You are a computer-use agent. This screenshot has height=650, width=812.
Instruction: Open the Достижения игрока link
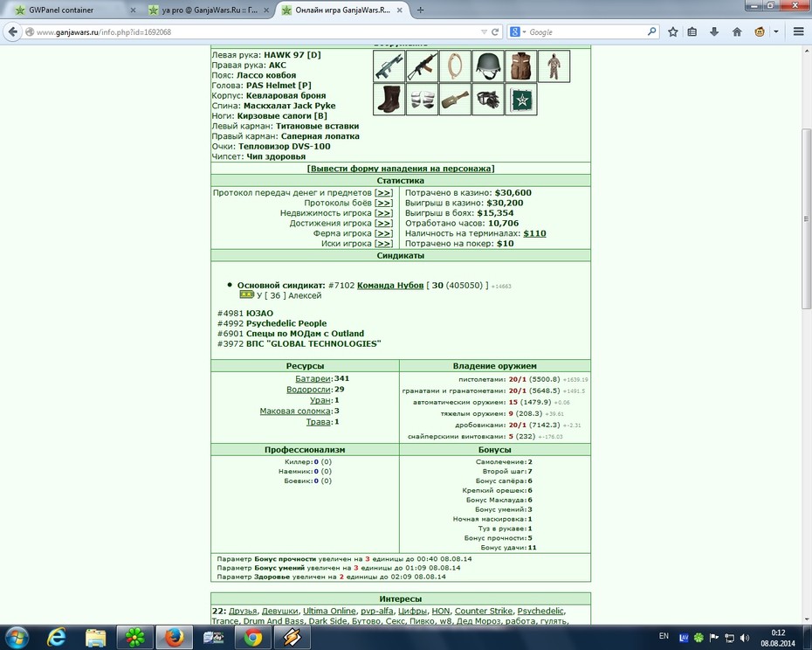[x=383, y=223]
